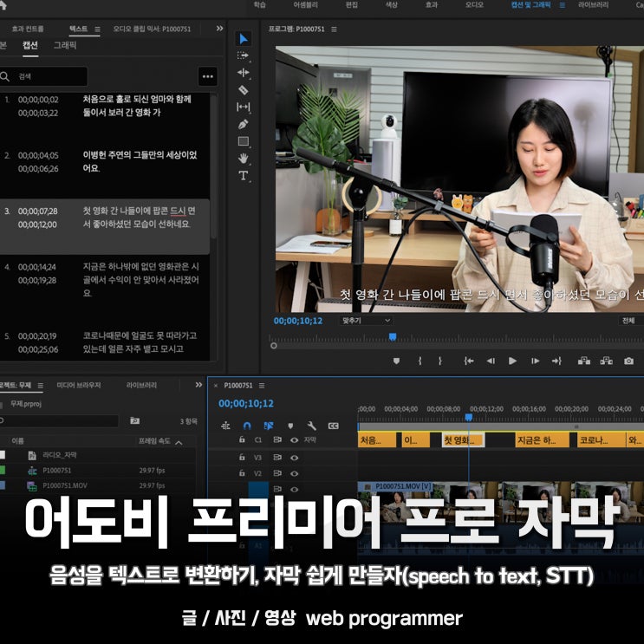The image size is (644, 644).
Task: Select caption 3 starting 첫 영화 간
Action: point(105,226)
